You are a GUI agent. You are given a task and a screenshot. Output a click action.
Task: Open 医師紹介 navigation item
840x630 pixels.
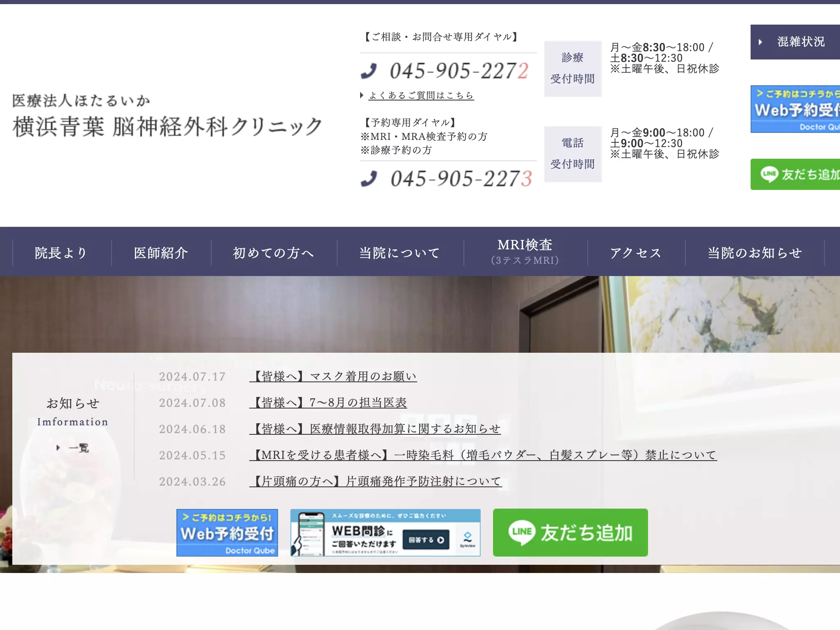coord(161,253)
